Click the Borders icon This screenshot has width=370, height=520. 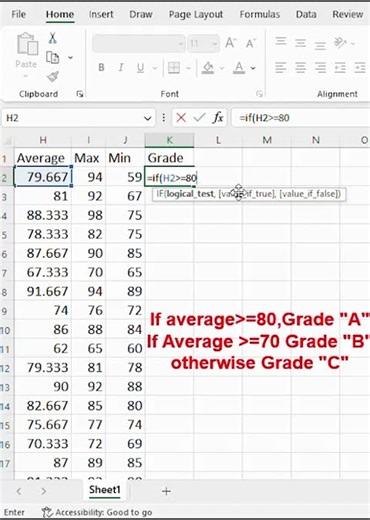tap(174, 68)
